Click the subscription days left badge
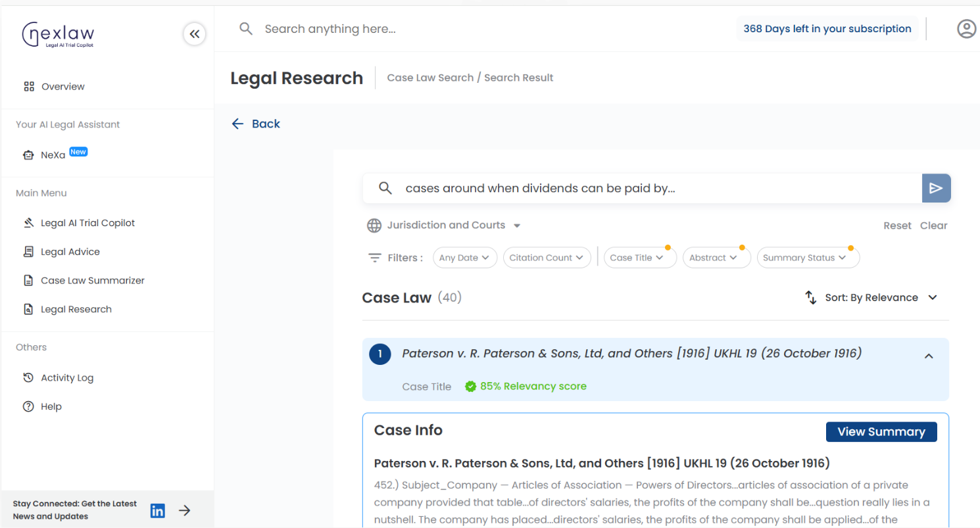The height and width of the screenshot is (528, 980). click(x=827, y=29)
